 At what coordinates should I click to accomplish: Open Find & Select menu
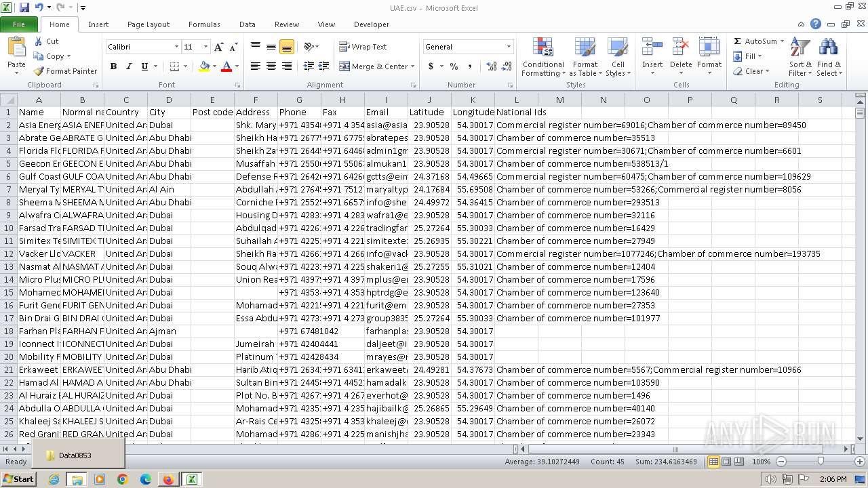pos(829,58)
